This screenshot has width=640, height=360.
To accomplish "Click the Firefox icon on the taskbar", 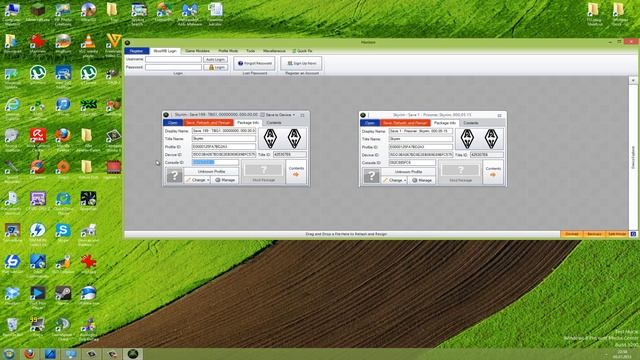I will point(29,353).
